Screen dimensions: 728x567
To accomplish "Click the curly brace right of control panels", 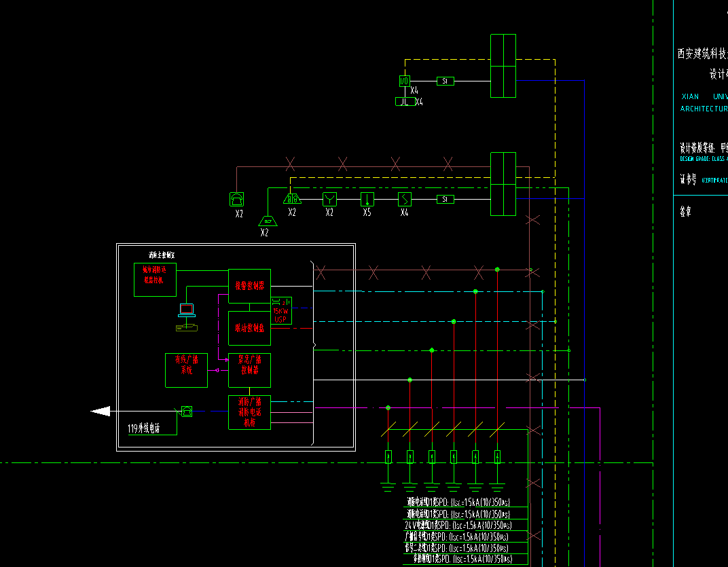I will 313,353.
